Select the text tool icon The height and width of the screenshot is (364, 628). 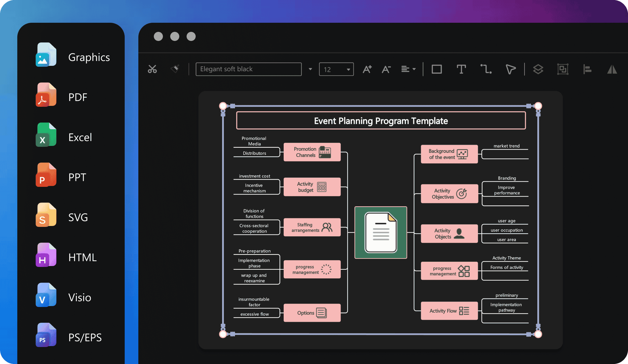pos(461,69)
